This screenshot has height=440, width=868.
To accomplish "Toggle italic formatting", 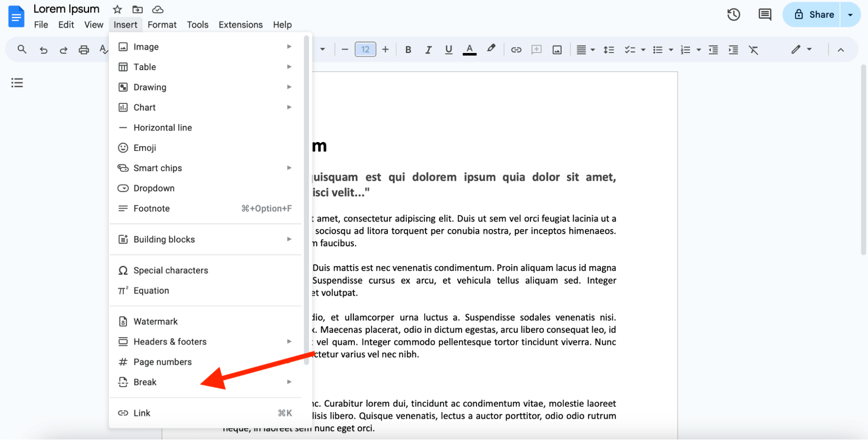I will pyautogui.click(x=428, y=49).
